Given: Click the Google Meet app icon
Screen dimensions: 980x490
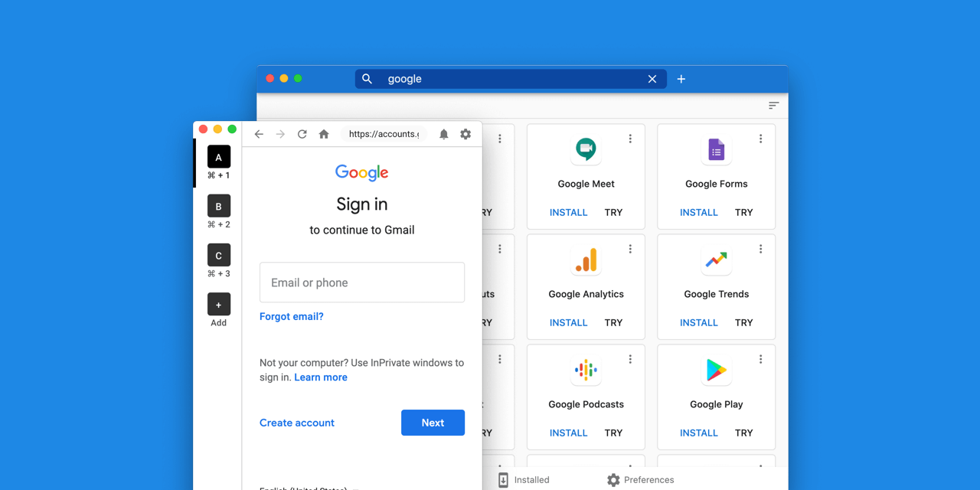Looking at the screenshot, I should click(x=586, y=150).
